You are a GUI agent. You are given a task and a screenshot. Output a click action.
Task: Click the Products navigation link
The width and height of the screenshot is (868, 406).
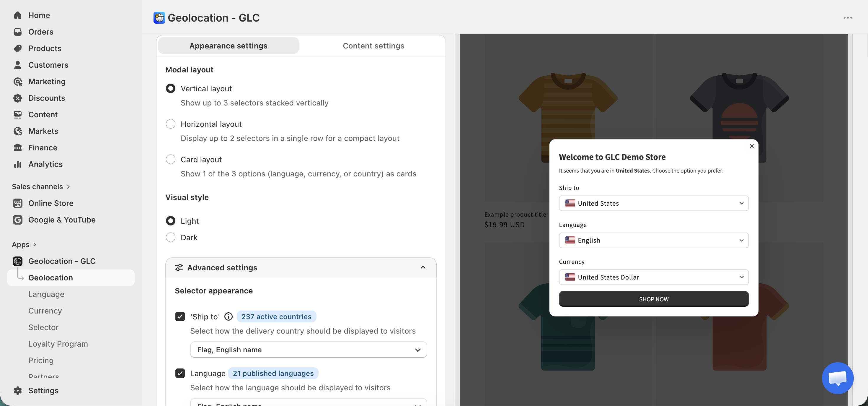tap(45, 48)
